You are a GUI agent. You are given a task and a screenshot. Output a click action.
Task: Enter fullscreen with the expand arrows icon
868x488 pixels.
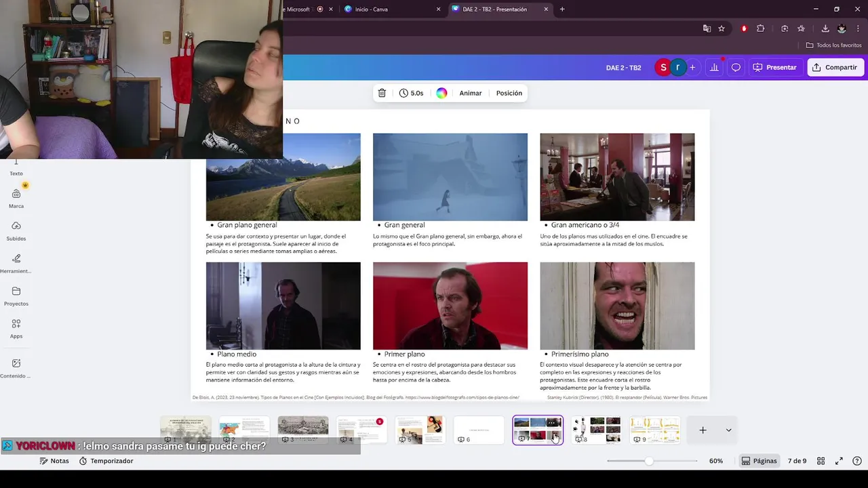(839, 461)
